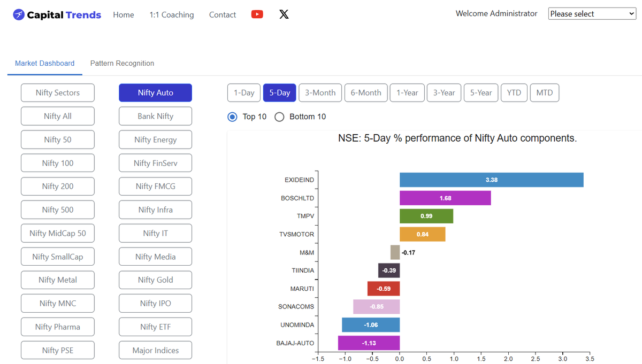Viewport: 642px width, 364px height.
Task: Select the Nifty Media button
Action: (155, 257)
